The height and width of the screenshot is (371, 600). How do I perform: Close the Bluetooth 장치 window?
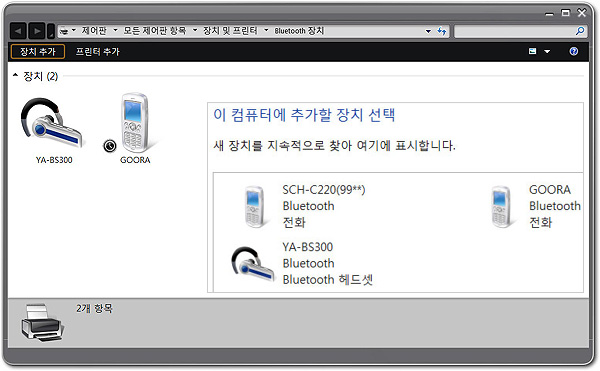pos(582,13)
